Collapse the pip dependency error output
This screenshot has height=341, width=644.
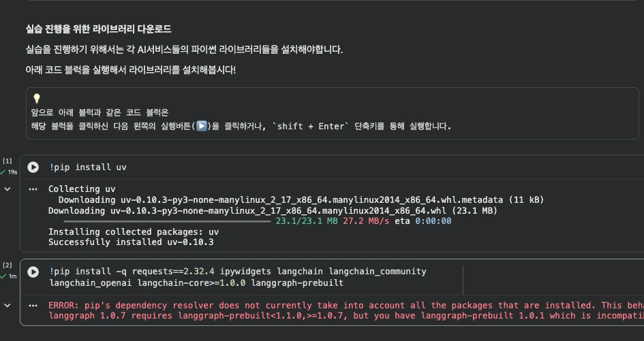coord(7,306)
